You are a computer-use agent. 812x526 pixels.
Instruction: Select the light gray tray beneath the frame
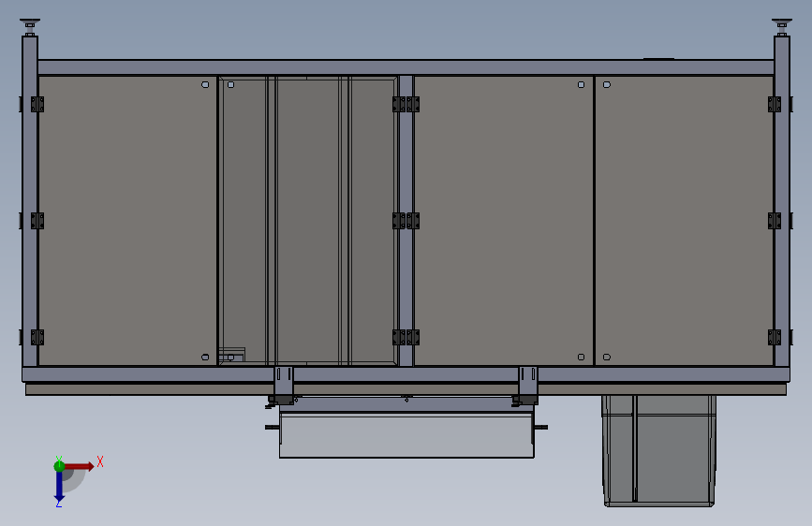tap(406, 435)
